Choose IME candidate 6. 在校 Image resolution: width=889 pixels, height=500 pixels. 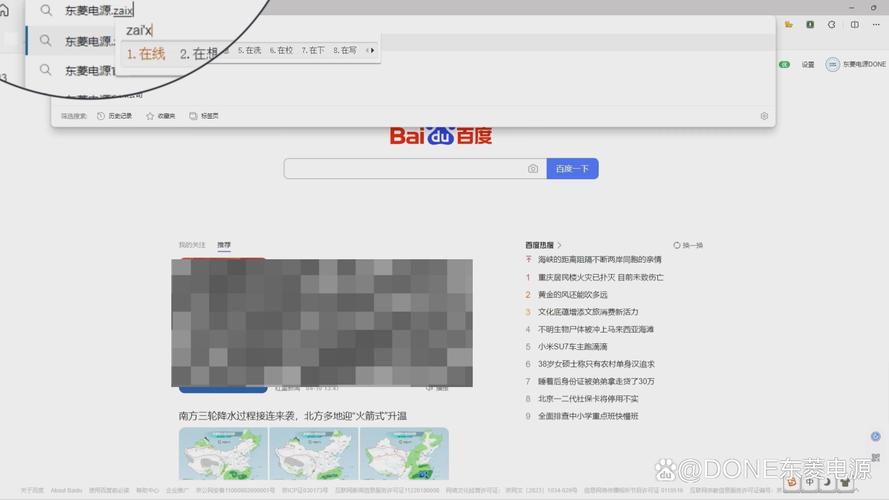(281, 50)
